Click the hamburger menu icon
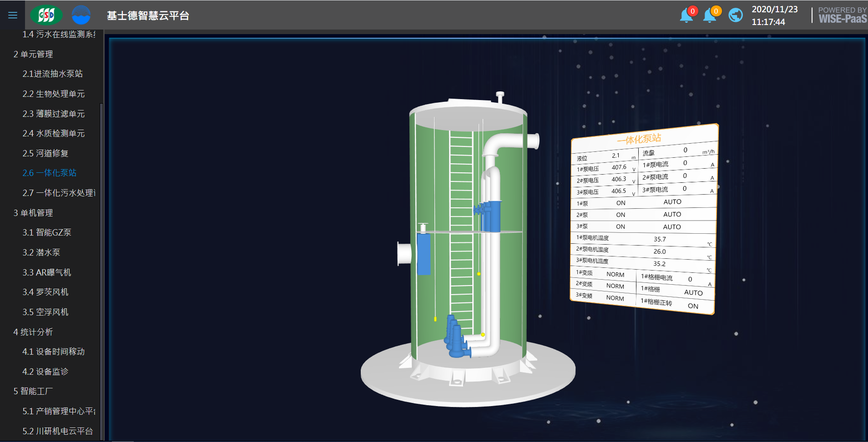 [13, 15]
